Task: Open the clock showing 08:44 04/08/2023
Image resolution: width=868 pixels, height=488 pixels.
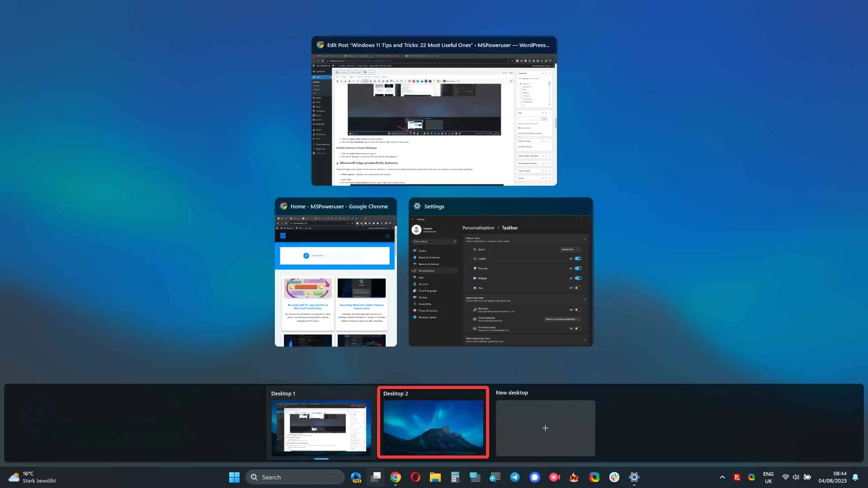Action: click(x=832, y=477)
